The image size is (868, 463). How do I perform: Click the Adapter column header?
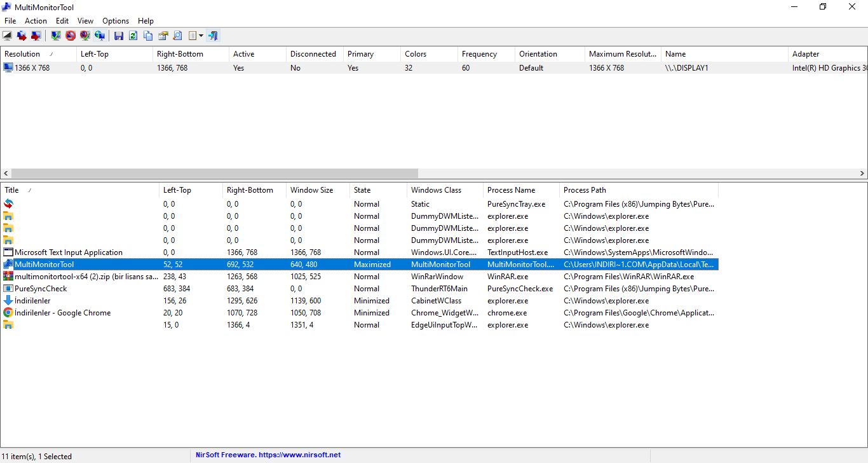coord(828,54)
